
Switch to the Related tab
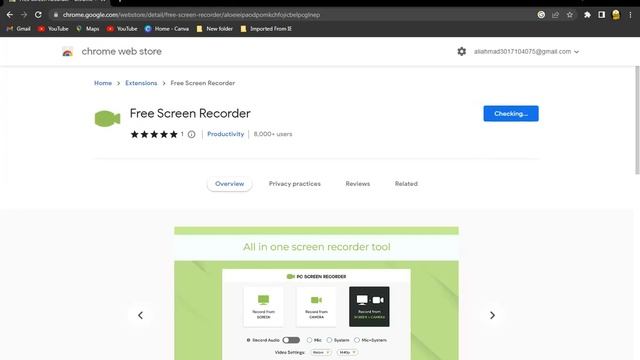(x=406, y=184)
